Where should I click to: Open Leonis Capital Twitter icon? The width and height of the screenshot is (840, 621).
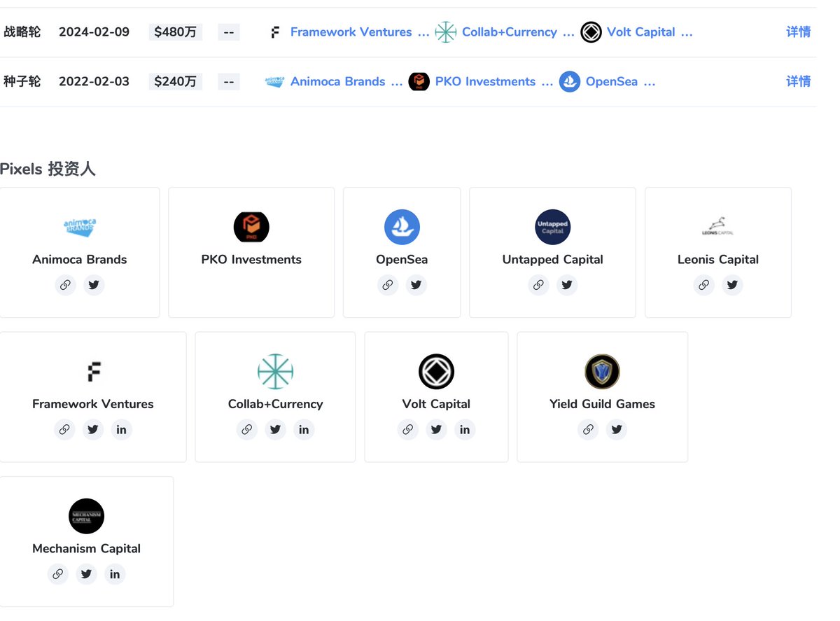(732, 285)
